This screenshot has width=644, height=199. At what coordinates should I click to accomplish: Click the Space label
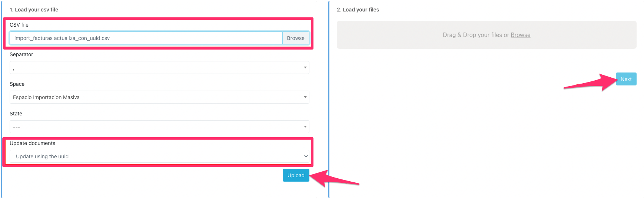17,84
